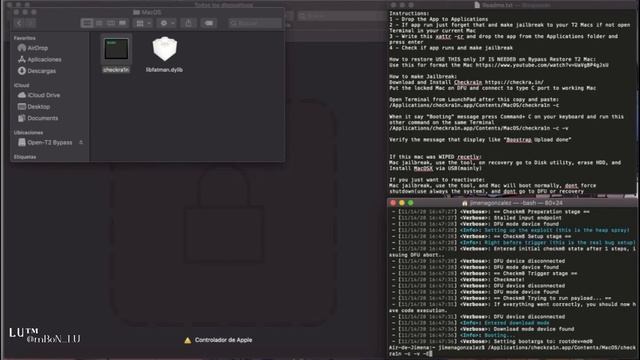Viewport: 640px width, 360px height.
Task: Click 'If you just want to reactivate:' line
Action: point(437,180)
